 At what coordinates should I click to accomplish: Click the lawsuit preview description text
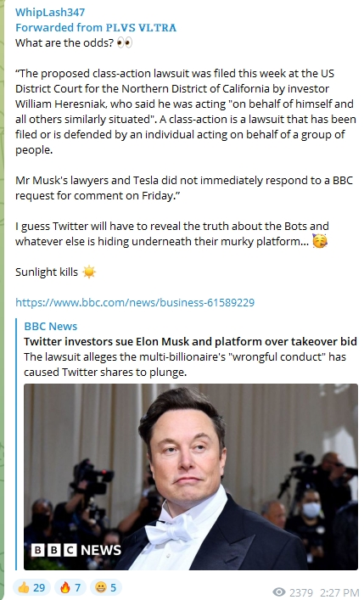coord(185,364)
